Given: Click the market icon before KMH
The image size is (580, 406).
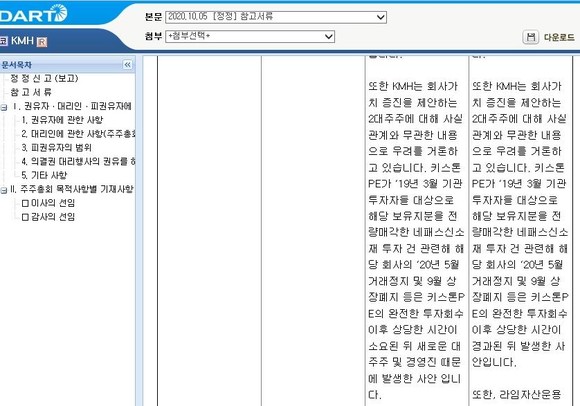Looking at the screenshot, I should click(4, 41).
